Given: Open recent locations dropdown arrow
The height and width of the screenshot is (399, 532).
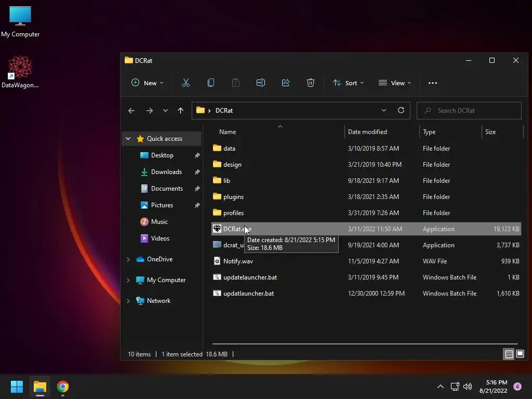Looking at the screenshot, I should 165,111.
